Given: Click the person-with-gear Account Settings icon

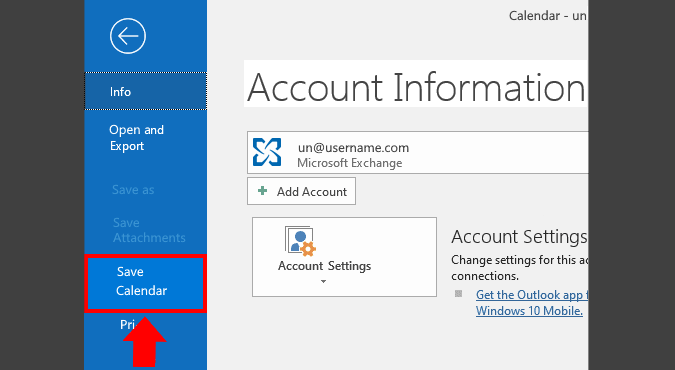Looking at the screenshot, I should click(300, 241).
